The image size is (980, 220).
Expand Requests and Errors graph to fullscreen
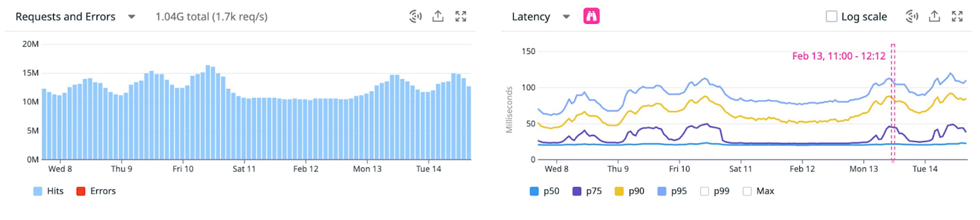(461, 16)
